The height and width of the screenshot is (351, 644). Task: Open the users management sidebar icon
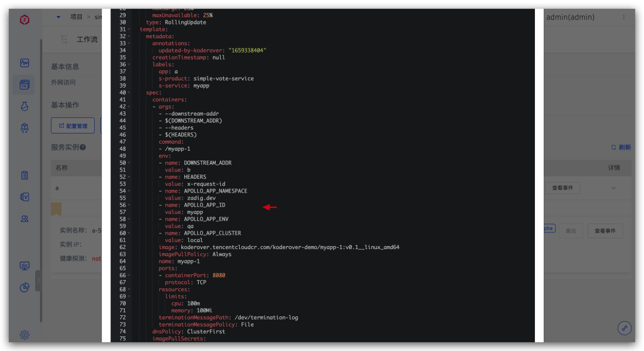coord(24,219)
